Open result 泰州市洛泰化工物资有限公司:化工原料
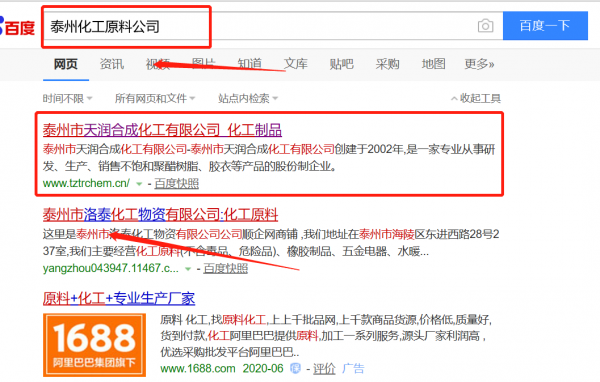 tap(160, 215)
